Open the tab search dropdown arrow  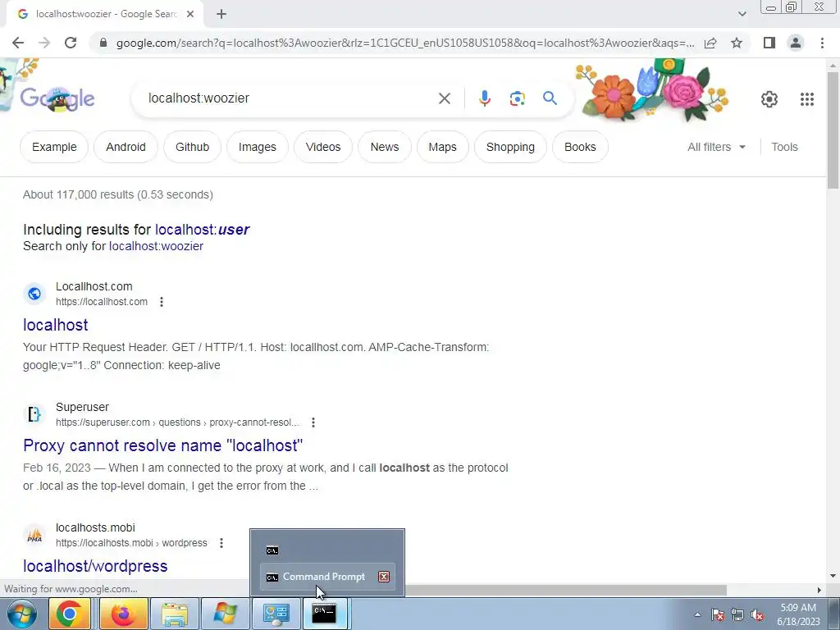pos(742,14)
